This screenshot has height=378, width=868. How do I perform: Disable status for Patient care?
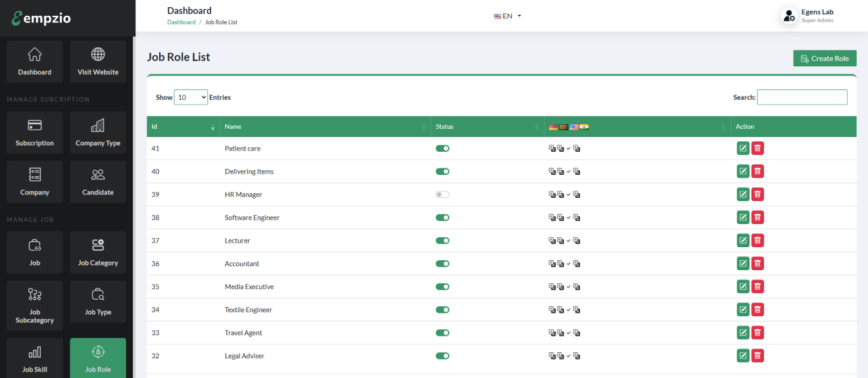[x=443, y=149]
